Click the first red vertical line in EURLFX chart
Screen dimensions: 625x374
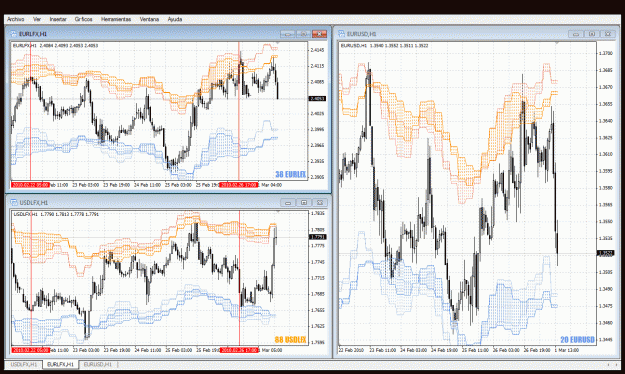click(31, 112)
